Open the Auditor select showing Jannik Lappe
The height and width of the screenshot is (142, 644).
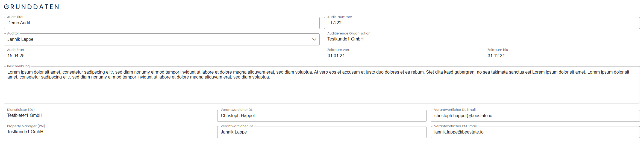pos(158,39)
